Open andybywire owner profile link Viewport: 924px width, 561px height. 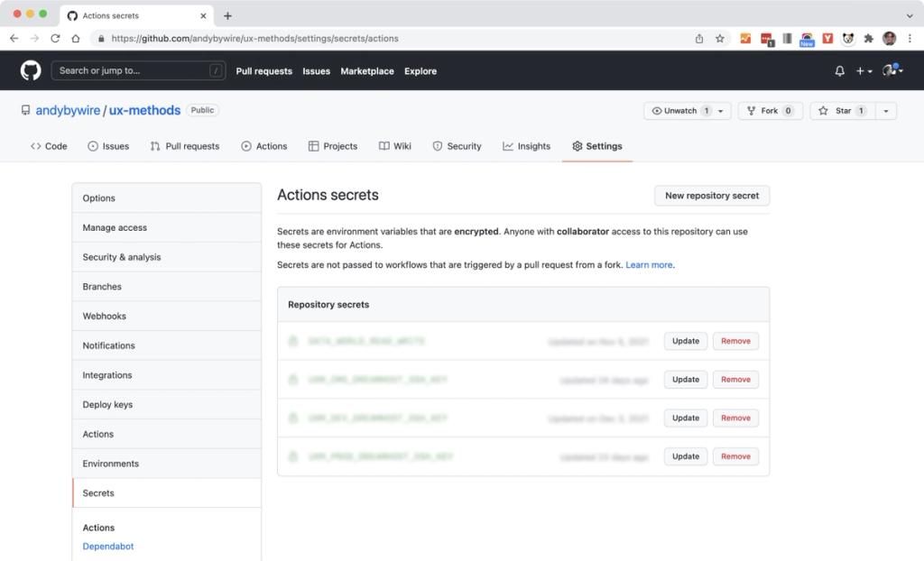(68, 110)
